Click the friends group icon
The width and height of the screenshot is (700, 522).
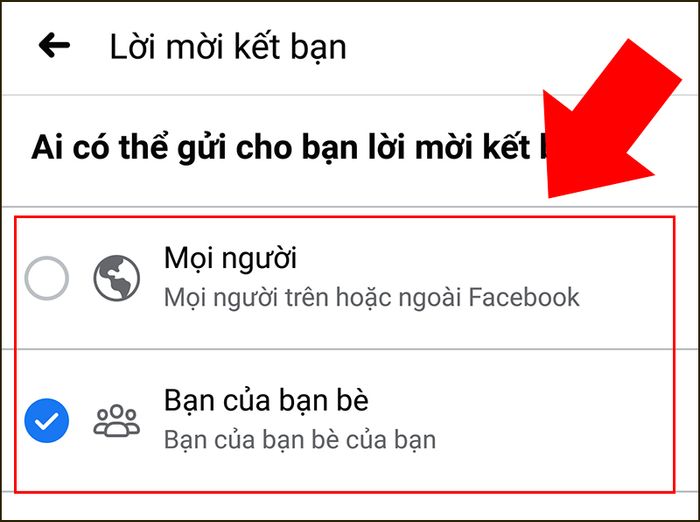pyautogui.click(x=117, y=420)
